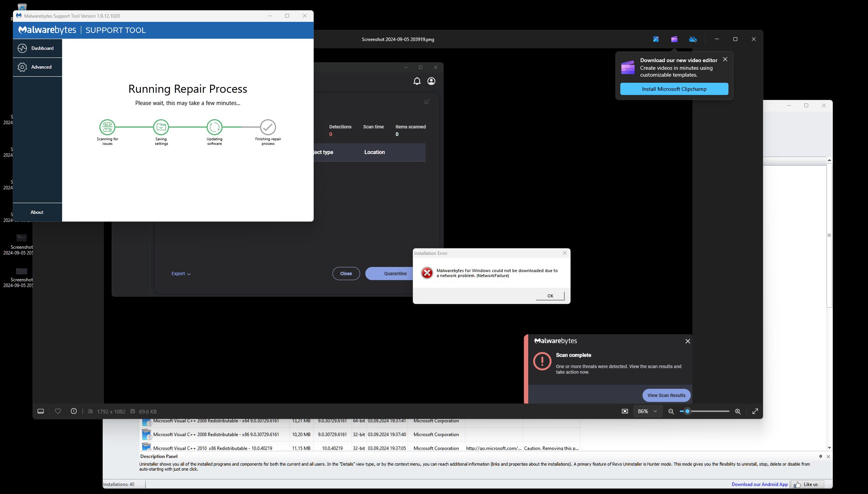This screenshot has height=494, width=868.
Task: Click the Scanning for issues step icon
Action: [x=107, y=127]
